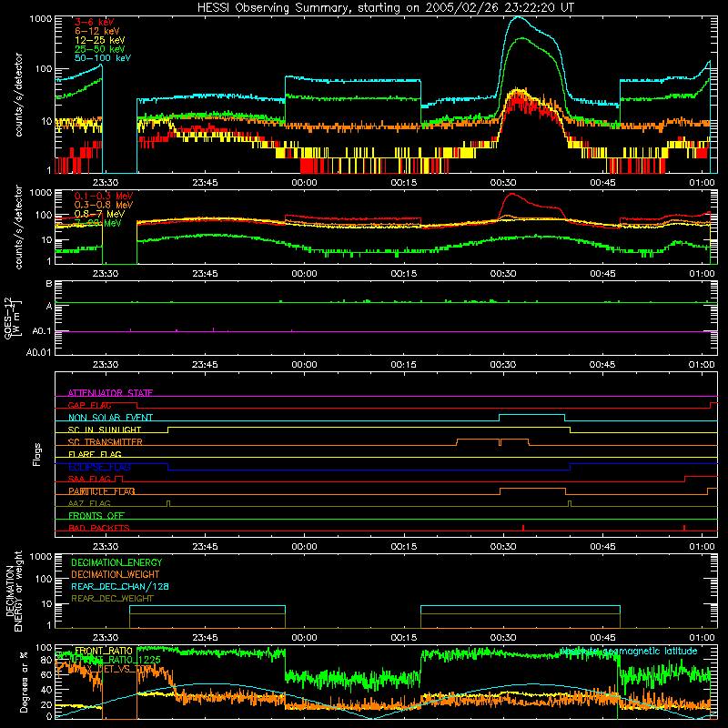Select 00:45 tick under the decimation panel
This screenshot has width=728, height=728.
(602, 638)
